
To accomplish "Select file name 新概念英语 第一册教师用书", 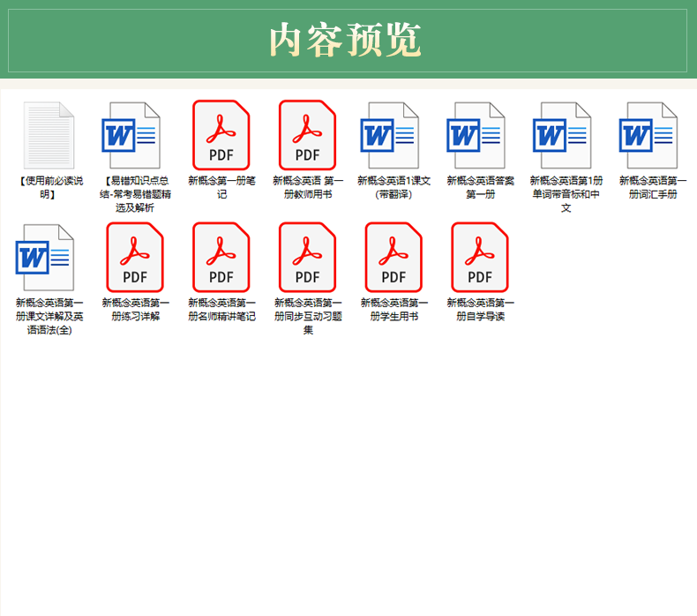I will [x=308, y=187].
